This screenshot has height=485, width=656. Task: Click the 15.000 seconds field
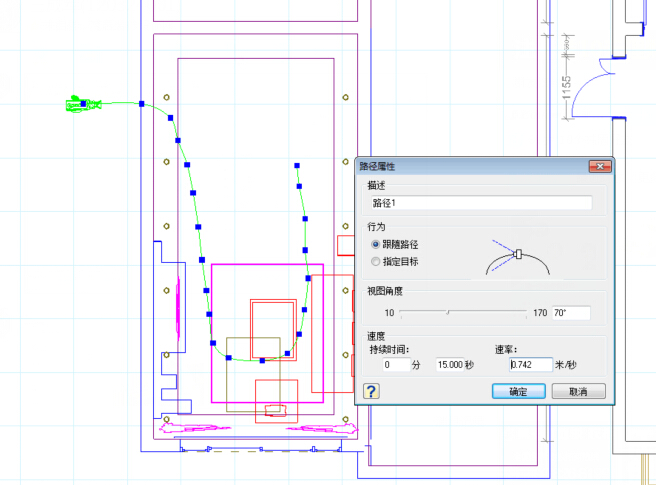point(450,364)
